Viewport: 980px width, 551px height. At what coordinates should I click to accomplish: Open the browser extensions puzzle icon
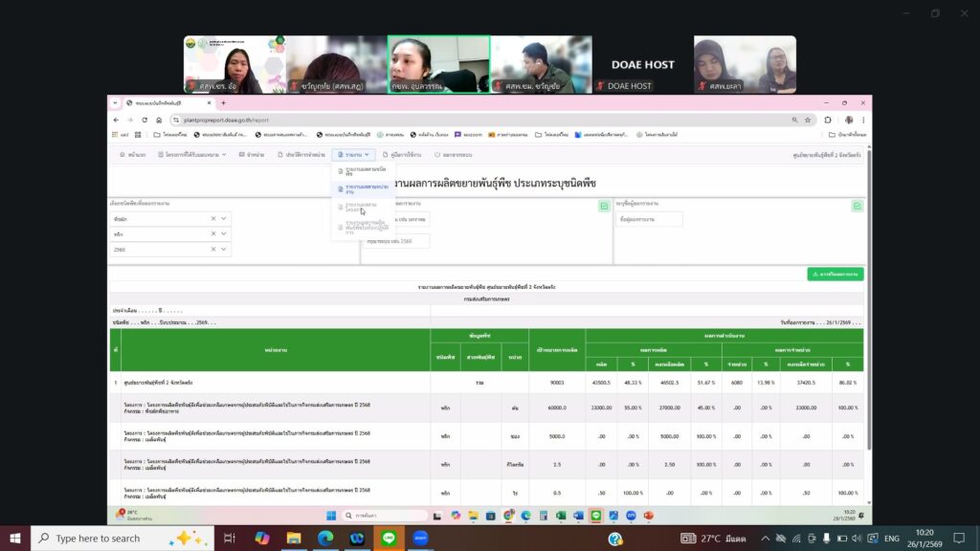[x=828, y=121]
